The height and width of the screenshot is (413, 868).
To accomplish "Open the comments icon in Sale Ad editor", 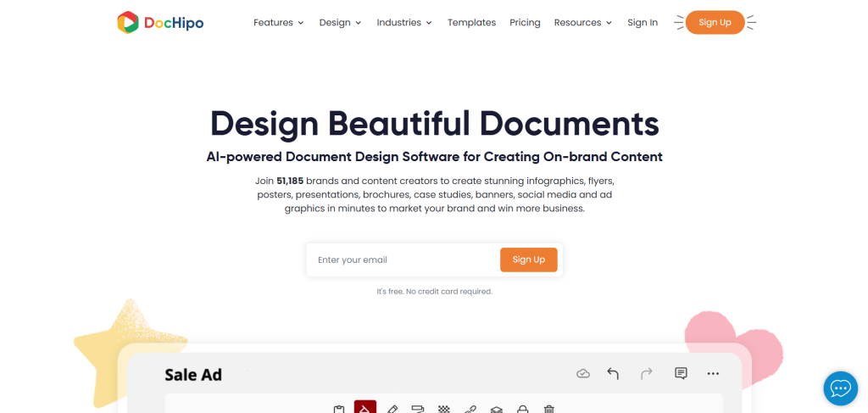I will (x=681, y=374).
